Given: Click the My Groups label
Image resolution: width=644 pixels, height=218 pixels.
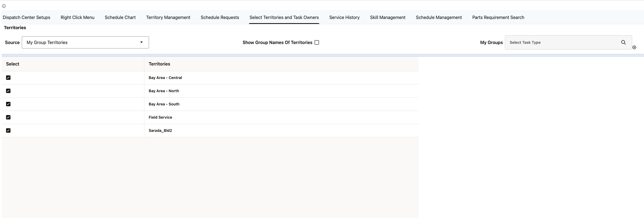Looking at the screenshot, I should tap(491, 42).
